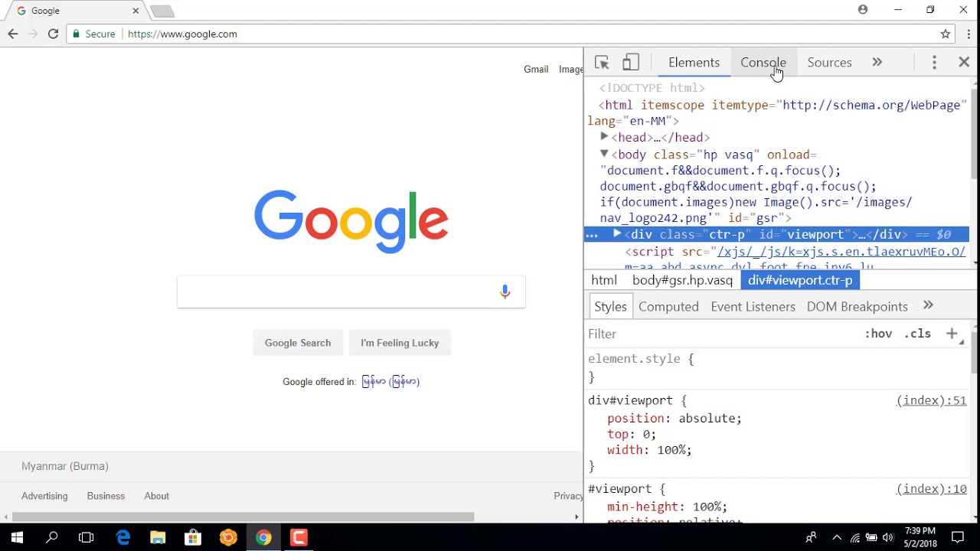Click the DOCTYPE html line
The image size is (980, 551).
pos(652,88)
